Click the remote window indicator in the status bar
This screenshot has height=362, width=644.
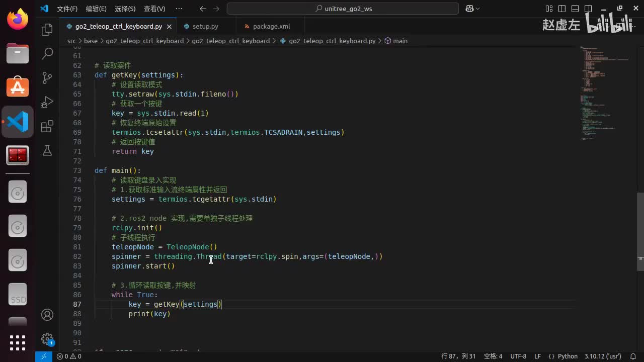(43, 356)
